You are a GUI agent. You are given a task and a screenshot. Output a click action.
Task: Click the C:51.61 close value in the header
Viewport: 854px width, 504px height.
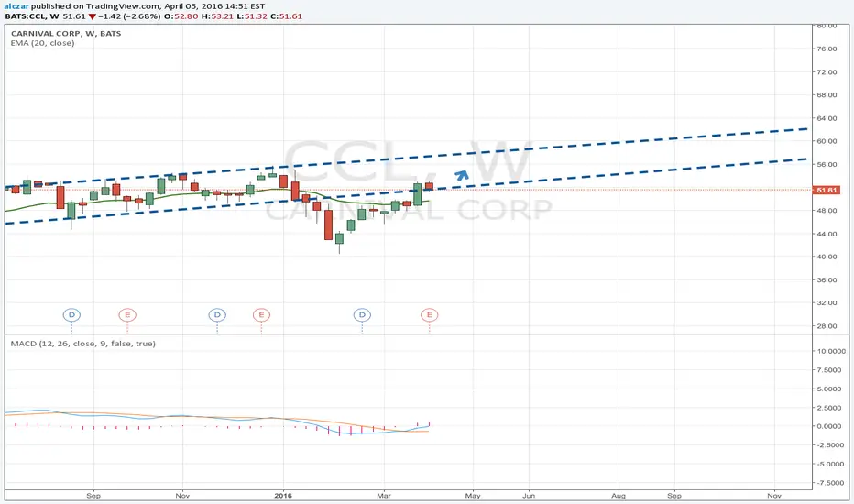click(x=287, y=16)
